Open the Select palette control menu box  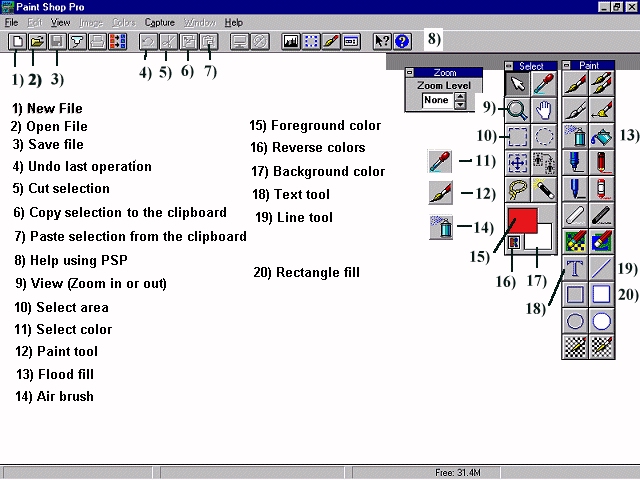(509, 66)
